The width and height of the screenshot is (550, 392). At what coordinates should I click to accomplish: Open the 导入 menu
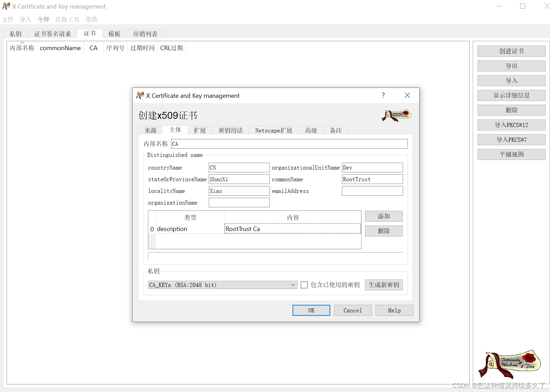pos(25,19)
